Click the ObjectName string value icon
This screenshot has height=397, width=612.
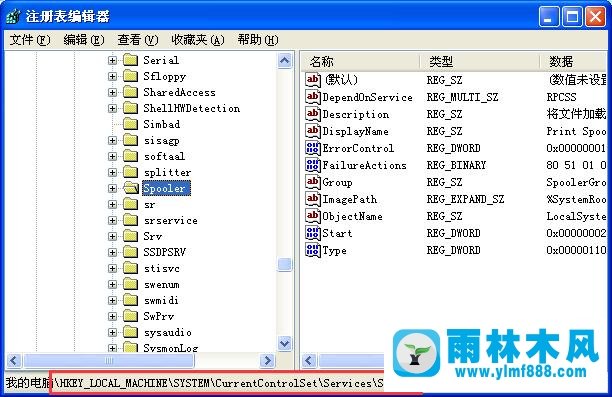pos(313,216)
